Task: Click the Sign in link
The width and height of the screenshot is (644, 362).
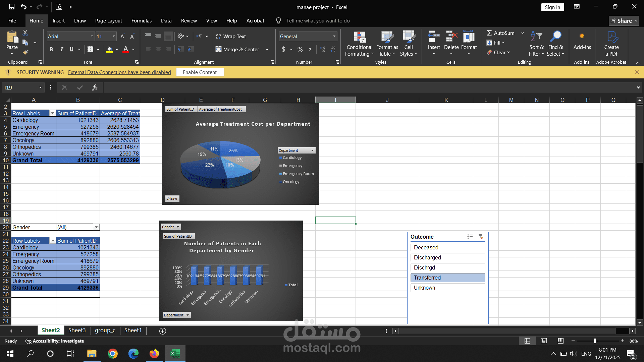Action: pyautogui.click(x=552, y=7)
